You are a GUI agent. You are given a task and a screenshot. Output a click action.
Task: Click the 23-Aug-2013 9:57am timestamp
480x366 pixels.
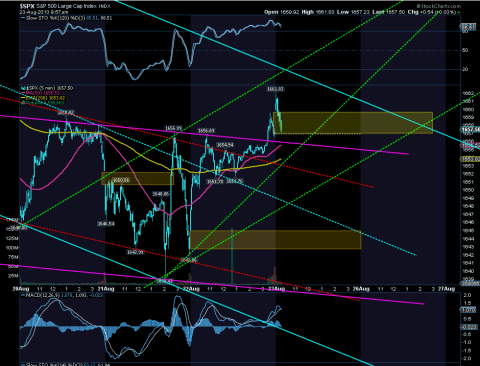pyautogui.click(x=43, y=12)
